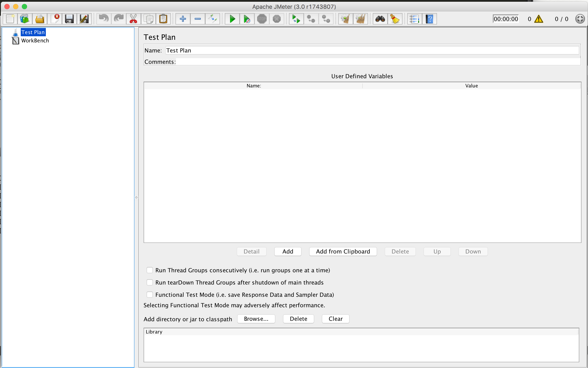Click the Library list header

(361, 332)
